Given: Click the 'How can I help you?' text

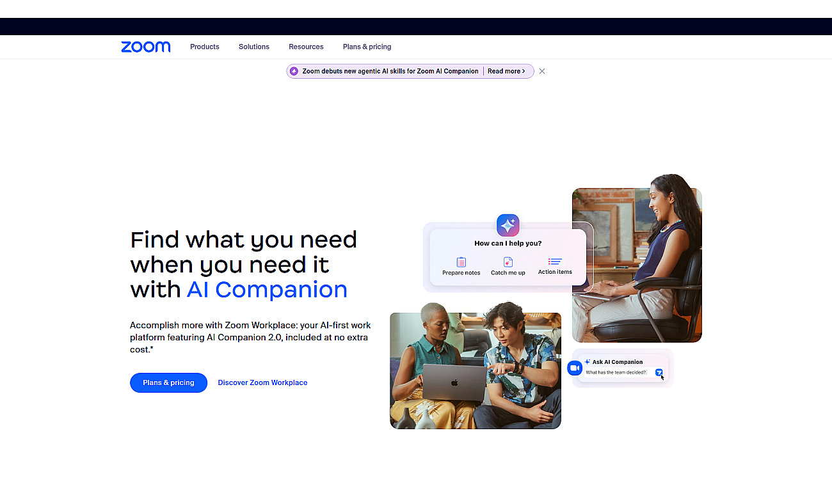Looking at the screenshot, I should point(508,244).
